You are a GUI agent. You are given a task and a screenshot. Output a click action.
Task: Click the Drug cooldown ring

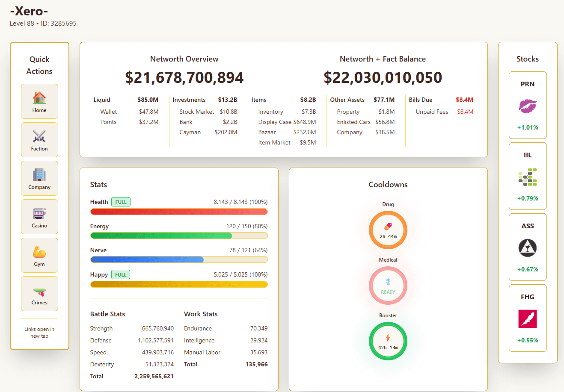point(388,230)
